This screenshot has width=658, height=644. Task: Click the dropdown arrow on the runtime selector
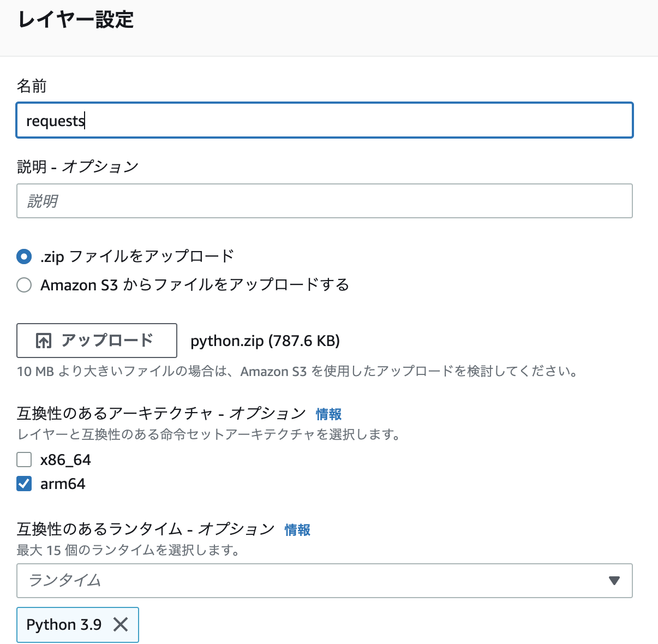point(615,581)
